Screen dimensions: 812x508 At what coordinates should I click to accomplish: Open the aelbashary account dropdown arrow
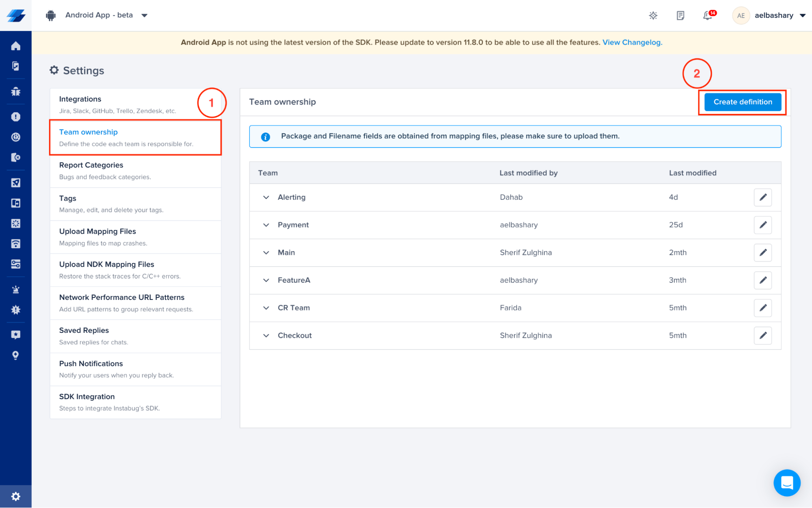(802, 15)
